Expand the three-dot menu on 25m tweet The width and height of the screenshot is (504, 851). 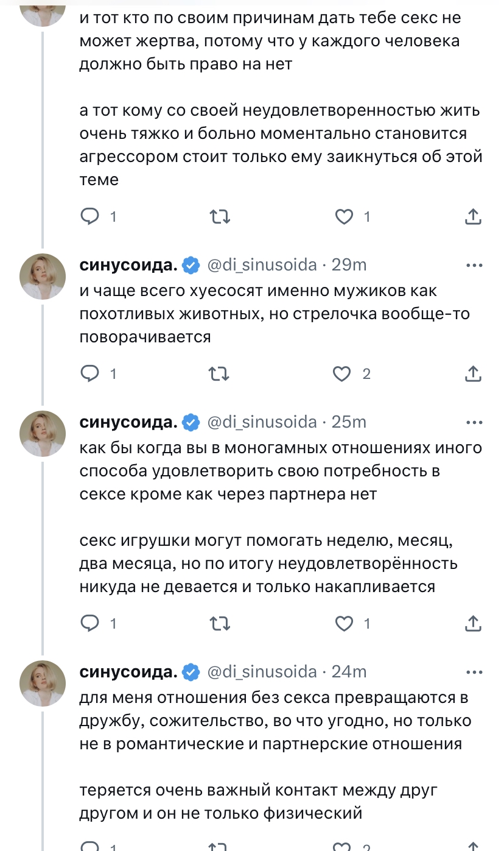point(474,422)
